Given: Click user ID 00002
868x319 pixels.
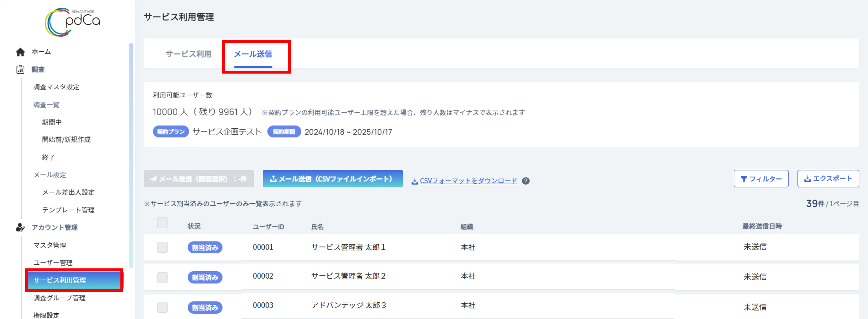Looking at the screenshot, I should click(x=263, y=276).
